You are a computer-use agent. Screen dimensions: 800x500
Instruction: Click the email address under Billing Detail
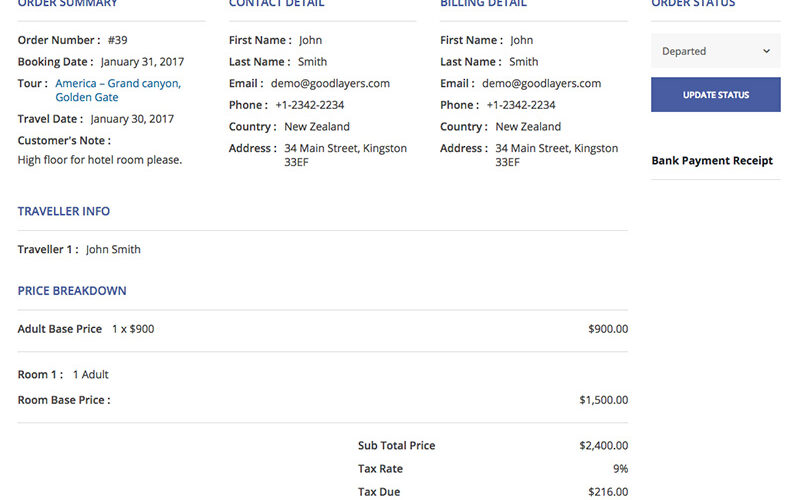[541, 84]
